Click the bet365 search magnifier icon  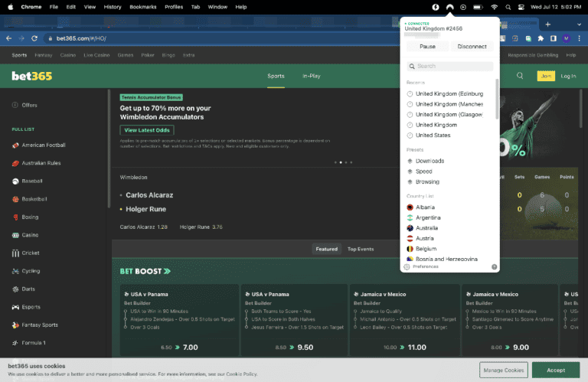click(x=521, y=76)
